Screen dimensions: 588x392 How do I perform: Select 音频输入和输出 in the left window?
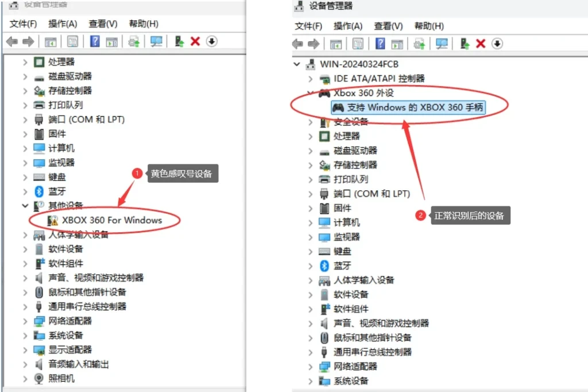coord(78,364)
